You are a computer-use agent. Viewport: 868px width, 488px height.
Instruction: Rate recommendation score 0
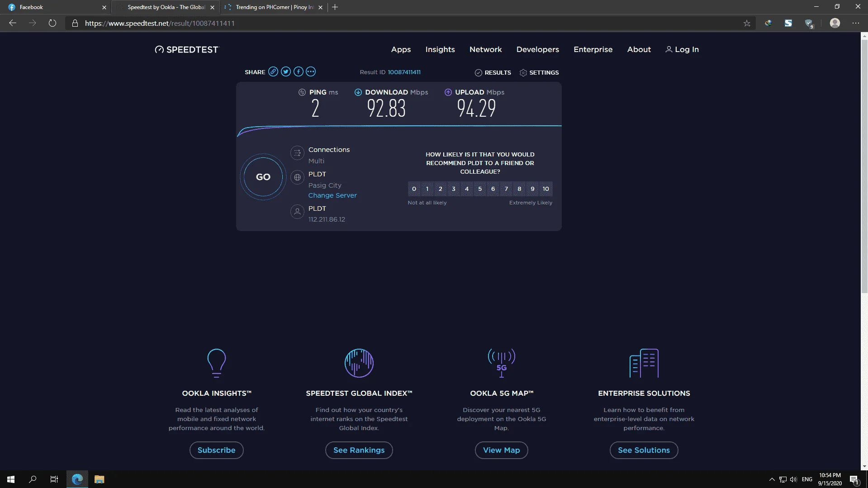pyautogui.click(x=414, y=189)
